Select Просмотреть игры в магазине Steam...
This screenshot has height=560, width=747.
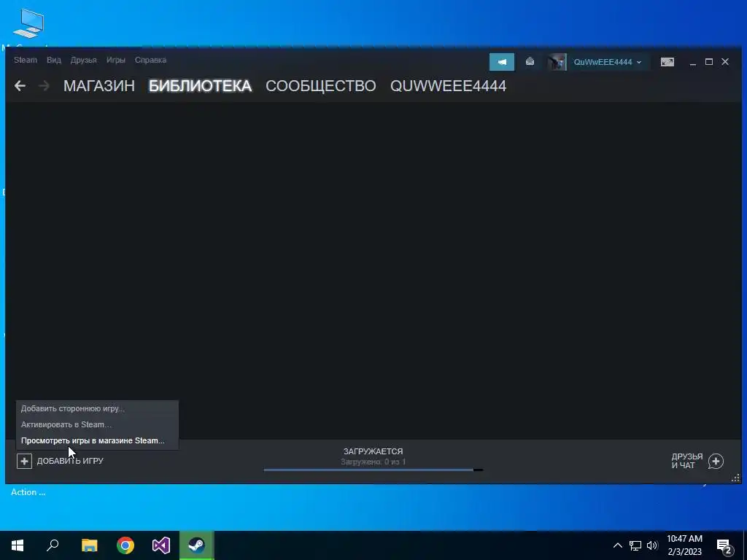coord(97,440)
